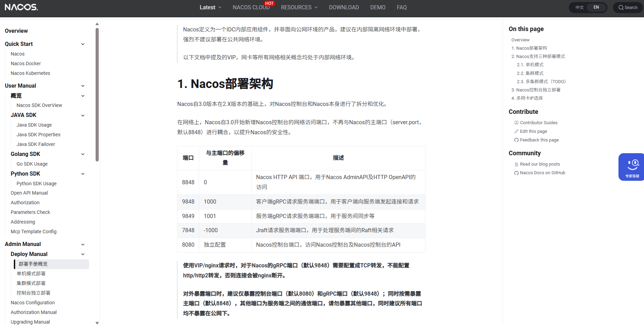This screenshot has width=644, height=325.
Task: Open Nacos Configuration page
Action: [x=33, y=303]
